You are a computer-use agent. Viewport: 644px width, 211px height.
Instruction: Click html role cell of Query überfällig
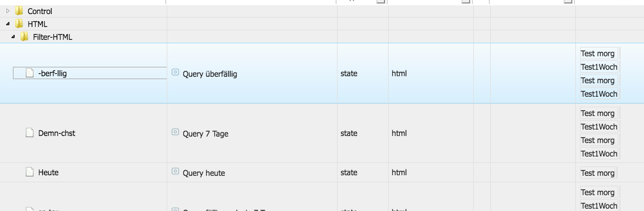[430, 74]
